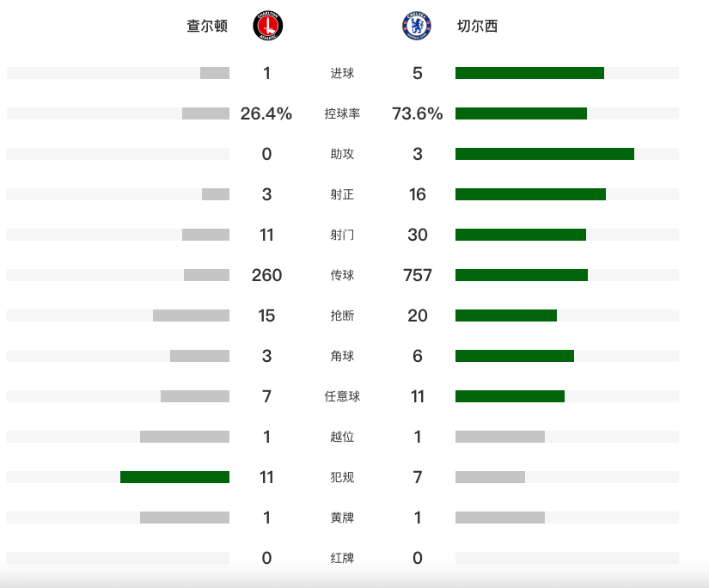Select the 角球 corners label
The height and width of the screenshot is (588, 709).
[342, 356]
